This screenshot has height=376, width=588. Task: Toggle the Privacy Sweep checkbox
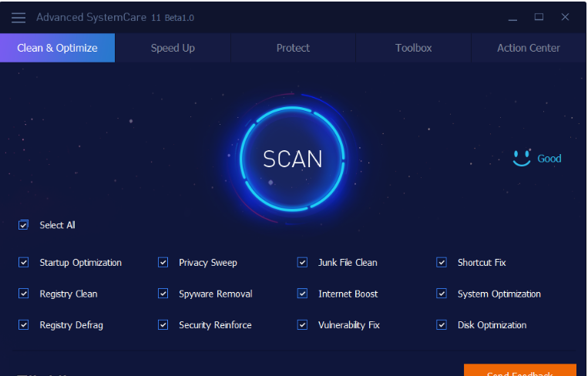(x=163, y=263)
